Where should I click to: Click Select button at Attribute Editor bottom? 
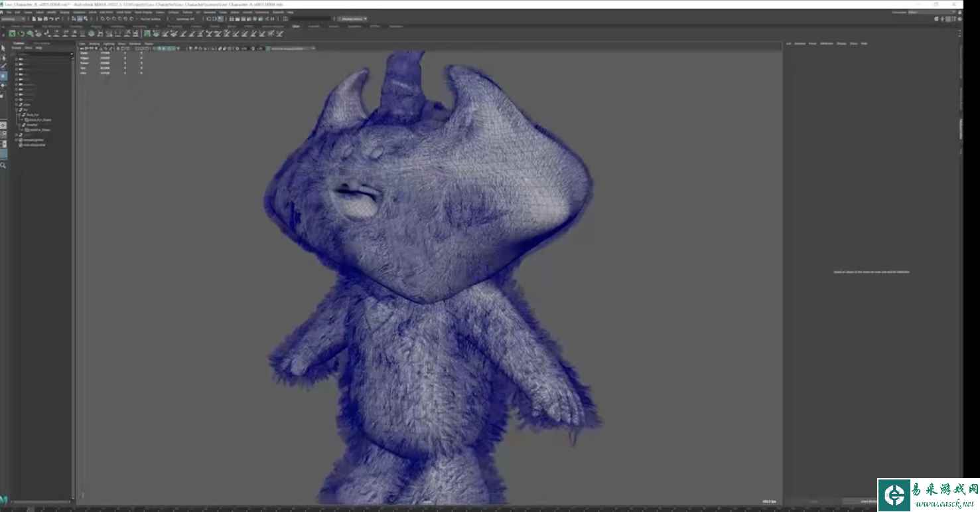click(813, 501)
